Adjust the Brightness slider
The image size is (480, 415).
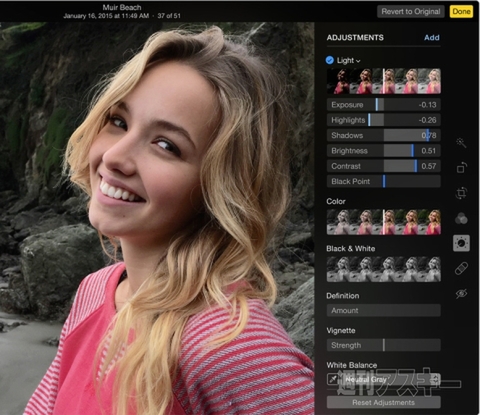pyautogui.click(x=384, y=151)
